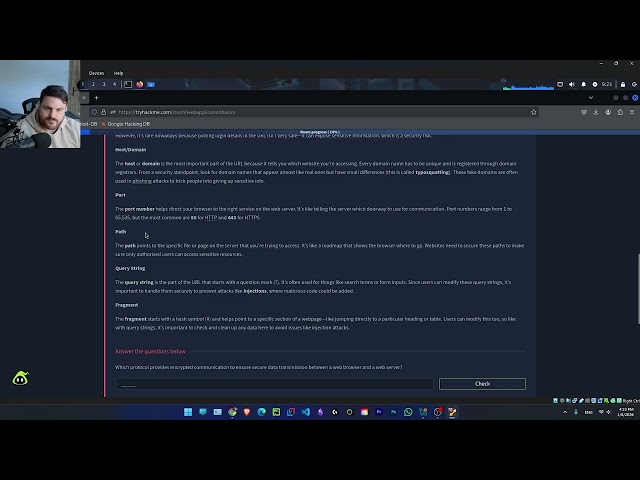Image resolution: width=640 pixels, height=480 pixels.
Task: Bookmark this page with the star icon
Action: click(x=534, y=112)
